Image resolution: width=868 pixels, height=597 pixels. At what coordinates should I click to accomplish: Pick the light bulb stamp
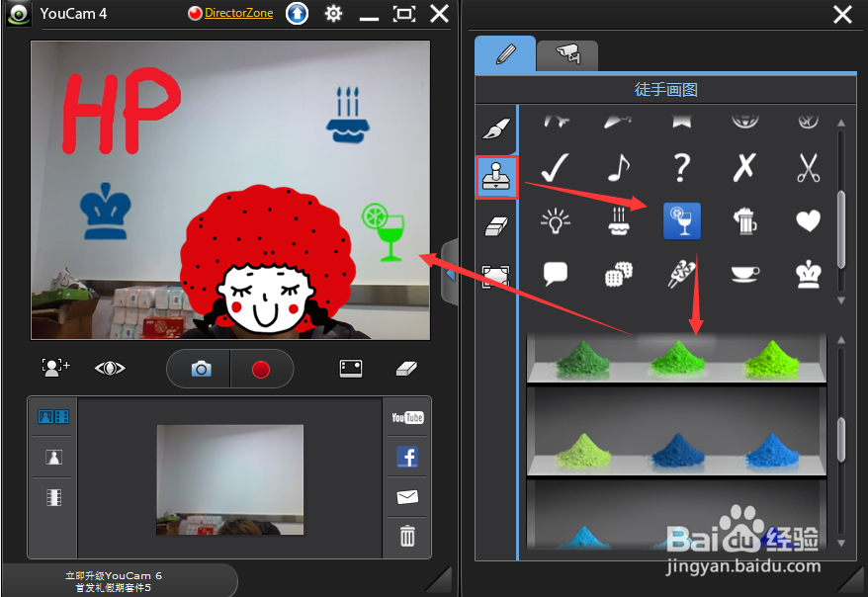click(556, 221)
